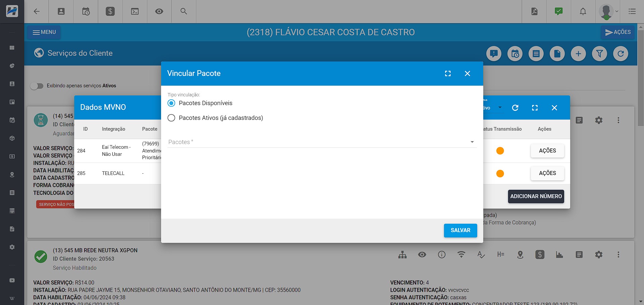Open status dropdown in Dados MVNO header

pos(494,108)
